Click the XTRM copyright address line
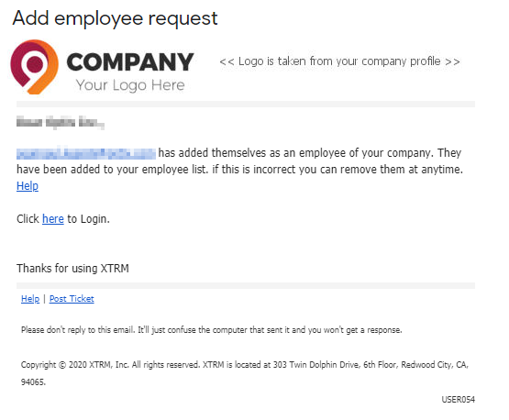Viewport: 509px width, 420px height. [245, 365]
